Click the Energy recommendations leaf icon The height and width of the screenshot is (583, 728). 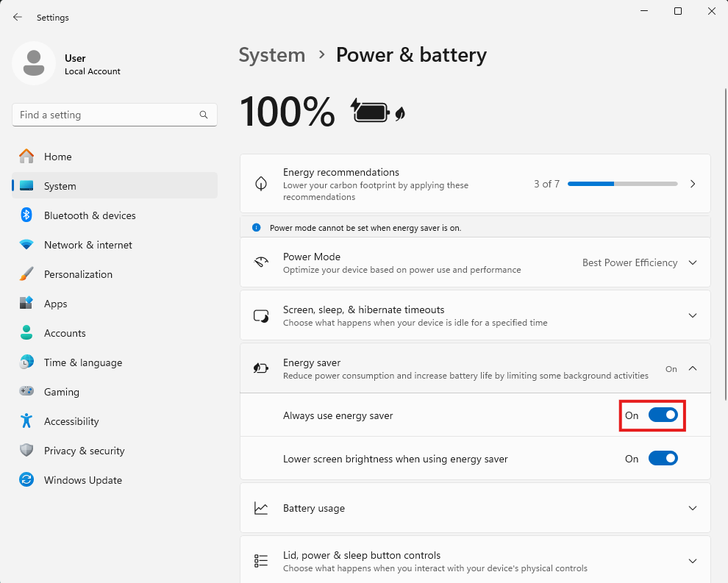coord(261,184)
